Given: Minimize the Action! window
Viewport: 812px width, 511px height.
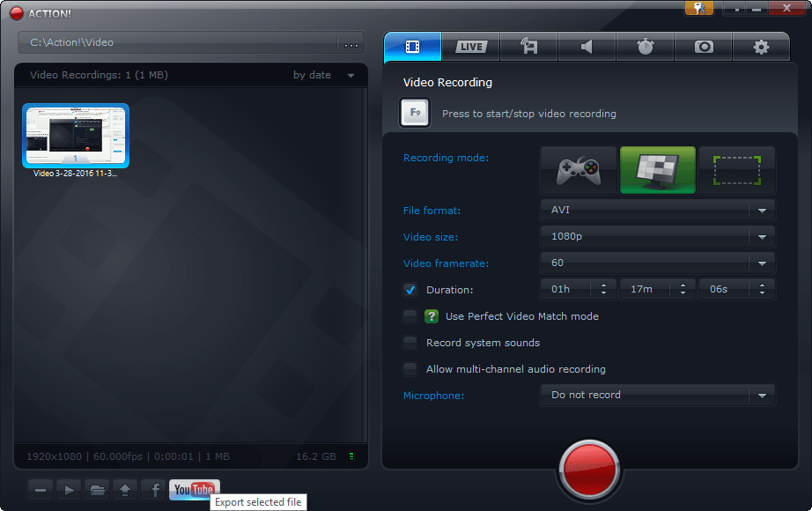Looking at the screenshot, I should coord(757,8).
